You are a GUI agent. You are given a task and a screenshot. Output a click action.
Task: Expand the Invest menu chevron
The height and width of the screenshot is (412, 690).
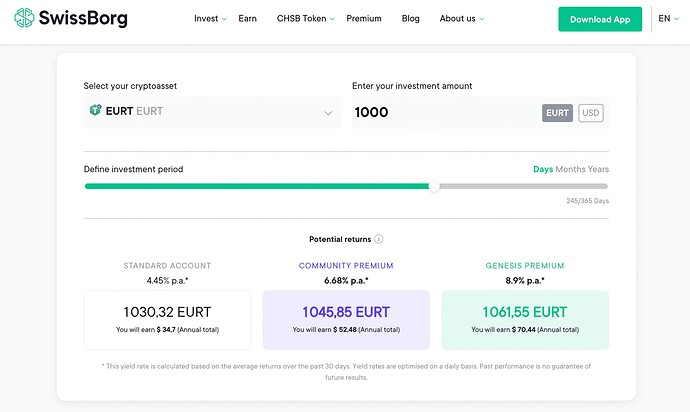[224, 19]
